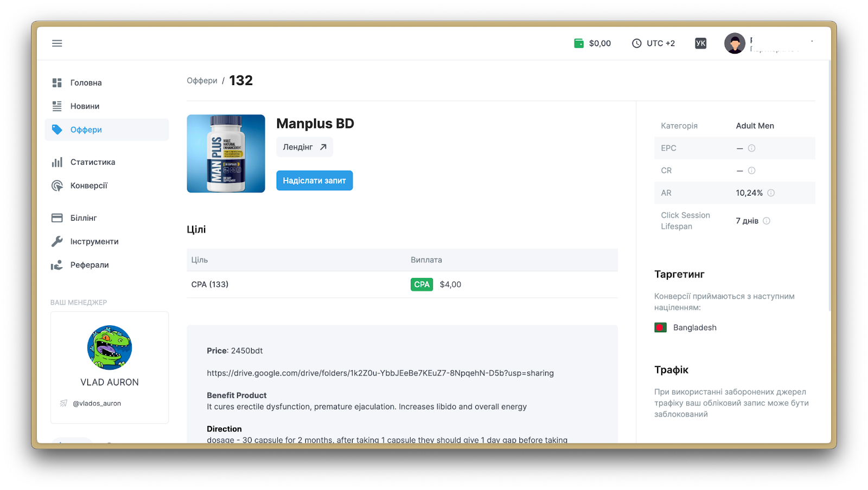The height and width of the screenshot is (490, 868).
Task: Click the Ціль column header
Action: [x=200, y=260]
